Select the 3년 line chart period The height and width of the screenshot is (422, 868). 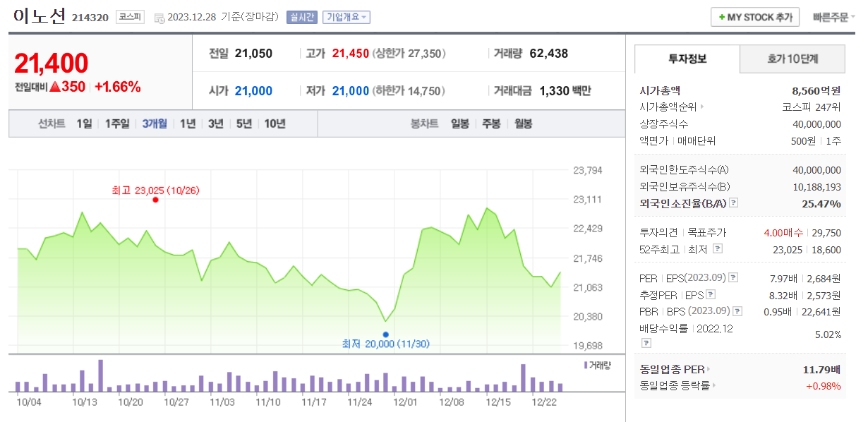pos(215,123)
